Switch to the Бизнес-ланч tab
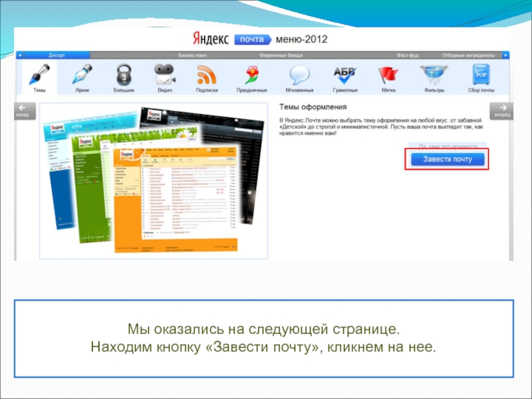This screenshot has width=532, height=399. click(x=192, y=55)
